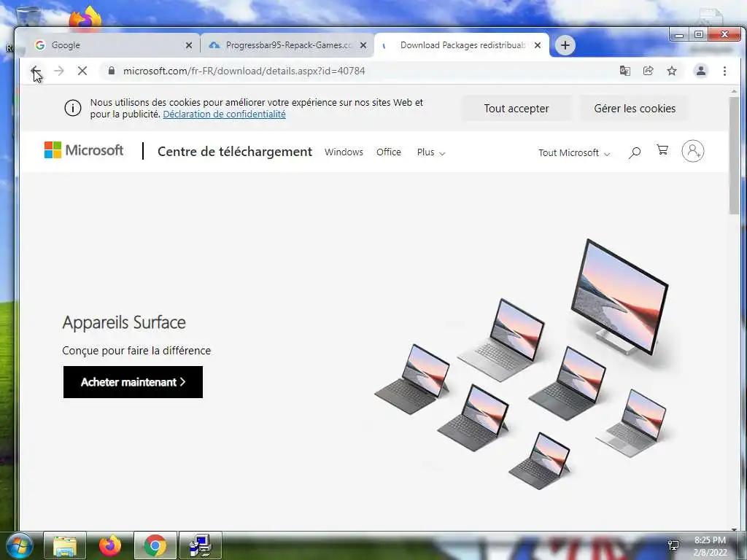
Task: Open Déclaration de confidentialité link
Action: [225, 114]
